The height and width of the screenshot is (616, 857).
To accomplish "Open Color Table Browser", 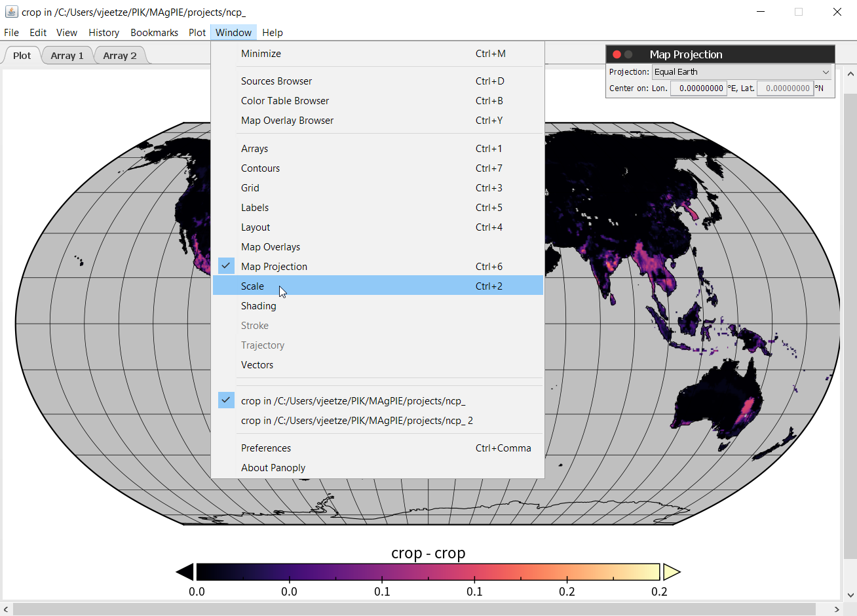I will [x=378, y=101].
